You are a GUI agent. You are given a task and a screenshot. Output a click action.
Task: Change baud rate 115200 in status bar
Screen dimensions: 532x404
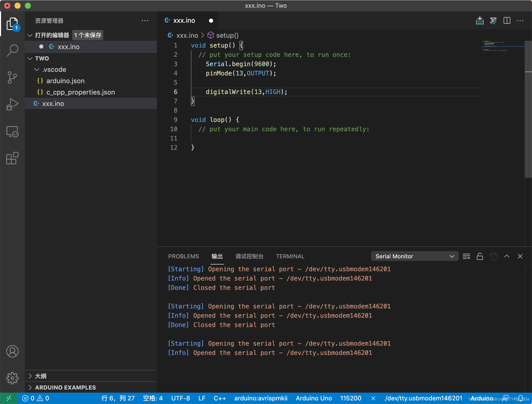(x=351, y=398)
